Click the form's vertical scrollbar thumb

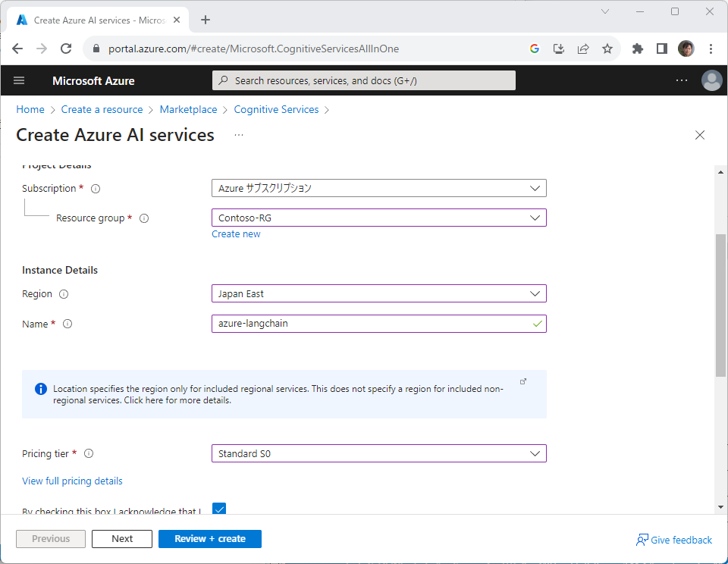click(720, 305)
